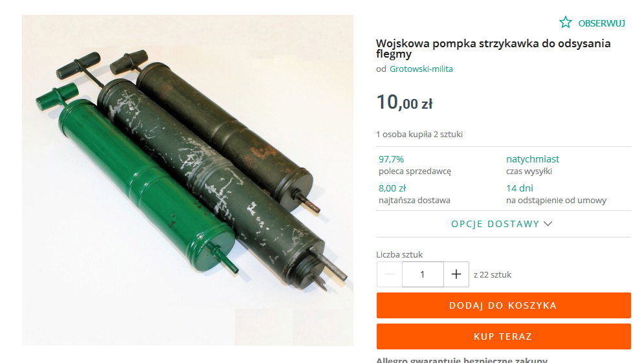
Task: Click the OBSERWUJ watch label
Action: pos(602,23)
